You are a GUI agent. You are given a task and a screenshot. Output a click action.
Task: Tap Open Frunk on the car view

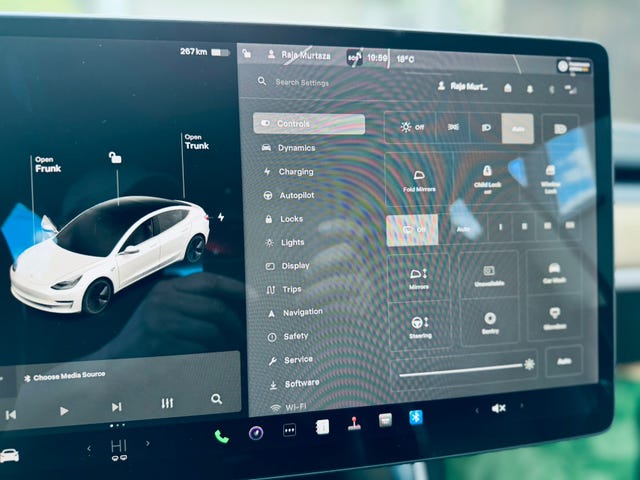[x=48, y=164]
